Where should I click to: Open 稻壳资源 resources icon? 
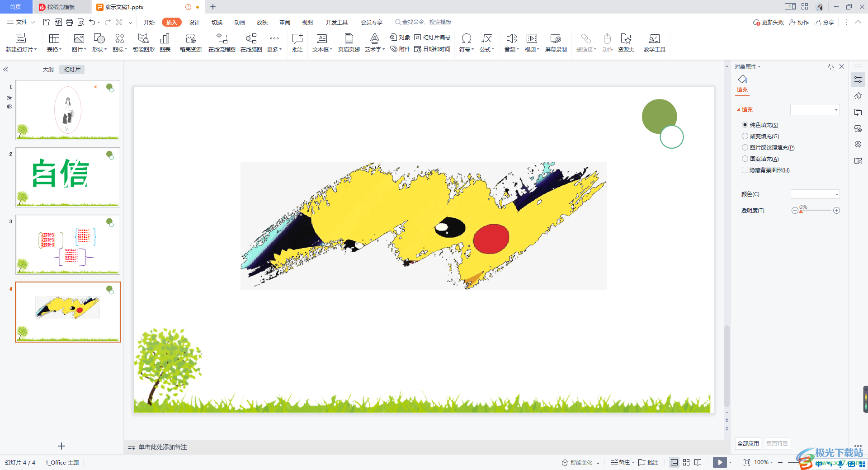(x=190, y=38)
